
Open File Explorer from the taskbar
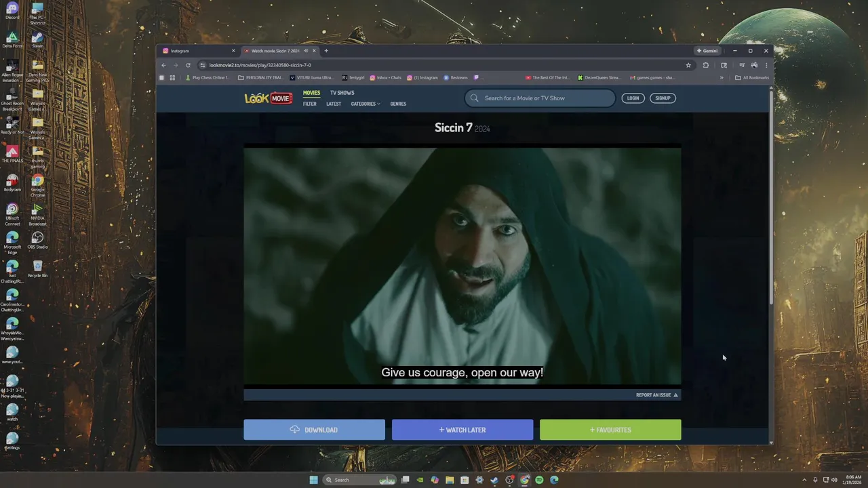point(450,480)
